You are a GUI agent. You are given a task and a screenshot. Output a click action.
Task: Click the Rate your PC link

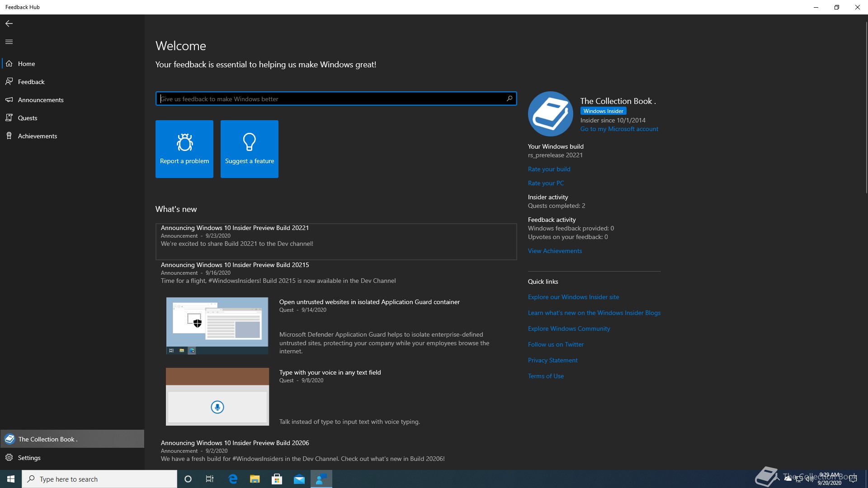point(546,183)
